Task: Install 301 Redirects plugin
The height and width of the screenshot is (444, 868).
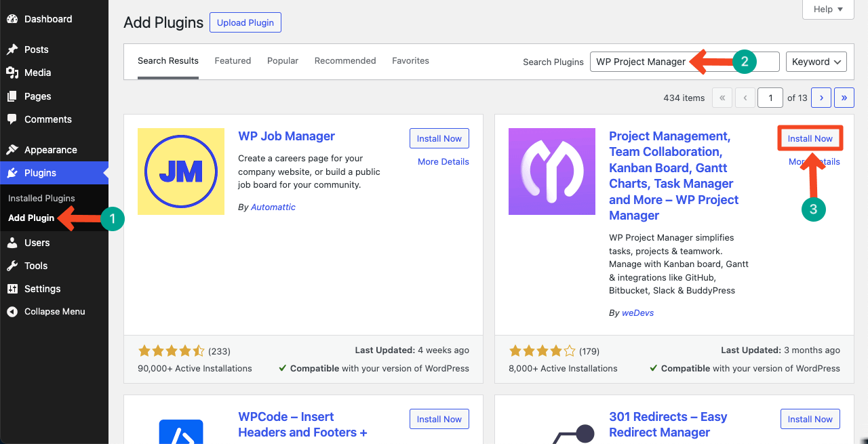Action: click(x=810, y=419)
